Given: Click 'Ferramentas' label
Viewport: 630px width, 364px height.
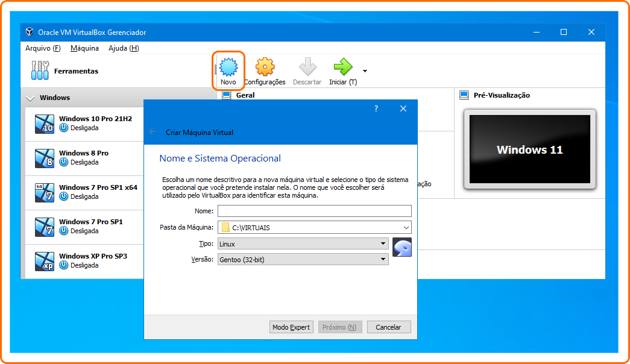Looking at the screenshot, I should click(x=76, y=71).
